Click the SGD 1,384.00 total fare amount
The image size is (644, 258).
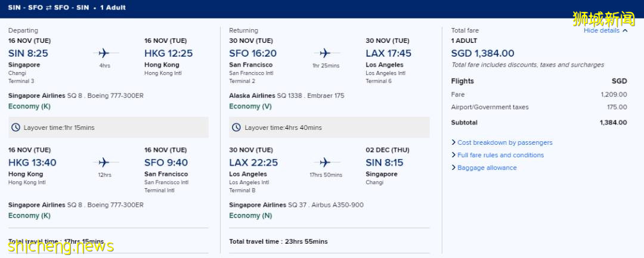(482, 54)
